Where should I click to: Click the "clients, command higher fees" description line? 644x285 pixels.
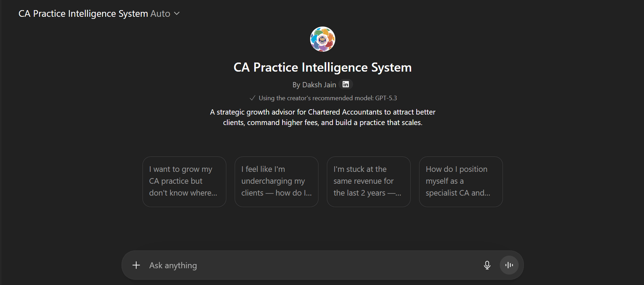(322, 123)
